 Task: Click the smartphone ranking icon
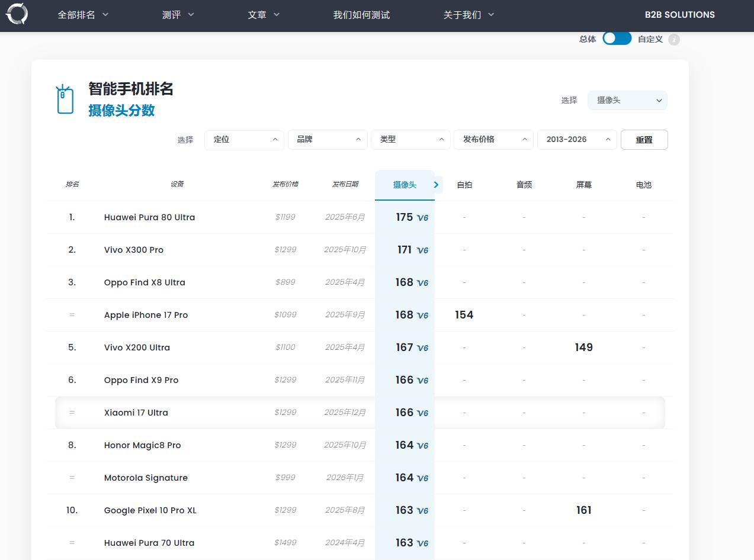65,99
